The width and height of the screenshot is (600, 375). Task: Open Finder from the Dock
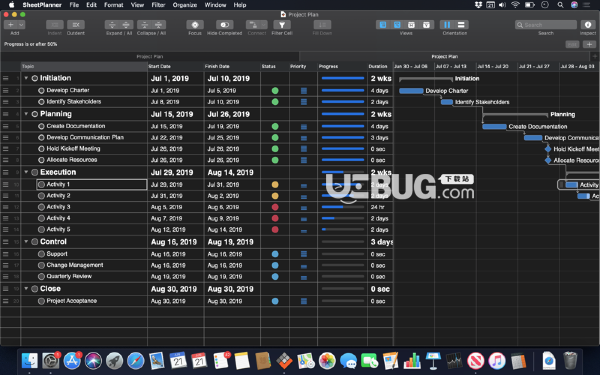[x=29, y=361]
